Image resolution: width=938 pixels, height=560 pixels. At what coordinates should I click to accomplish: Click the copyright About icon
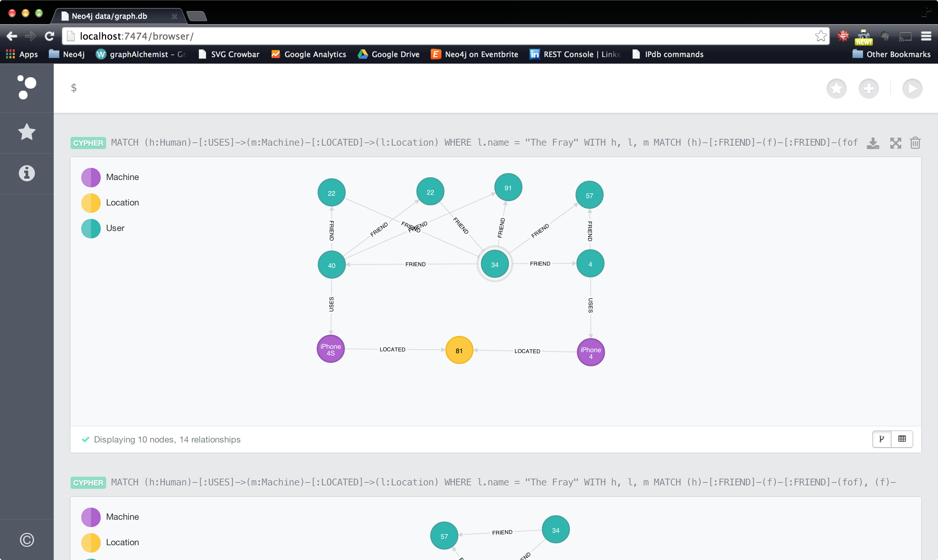[x=27, y=540]
